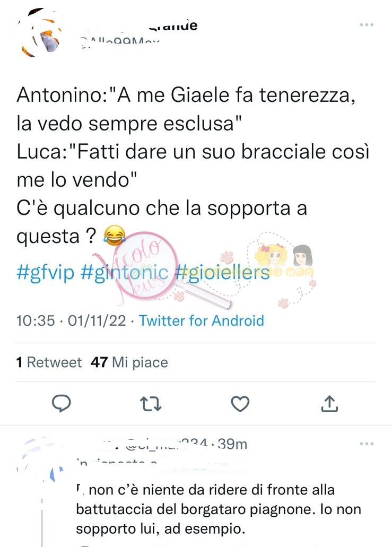Open the #gioiellers hashtag
The width and height of the screenshot is (392, 547).
222,272
